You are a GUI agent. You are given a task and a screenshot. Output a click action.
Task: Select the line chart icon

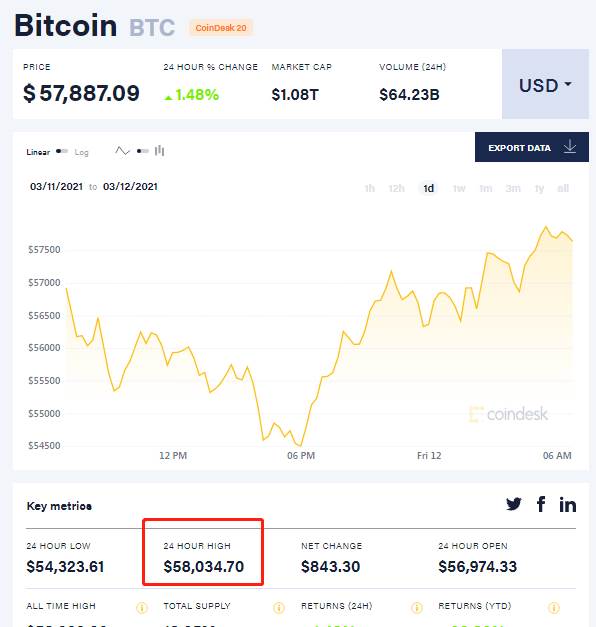pos(122,151)
